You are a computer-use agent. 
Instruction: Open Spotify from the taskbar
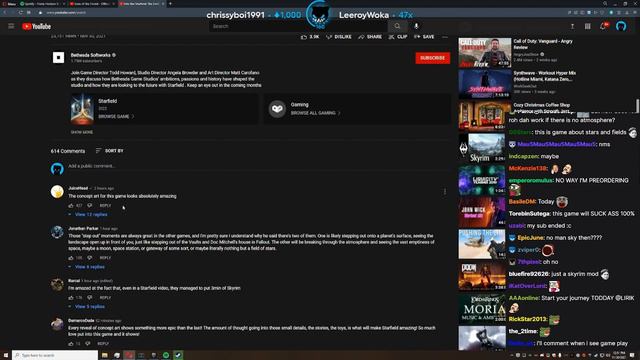(166, 355)
